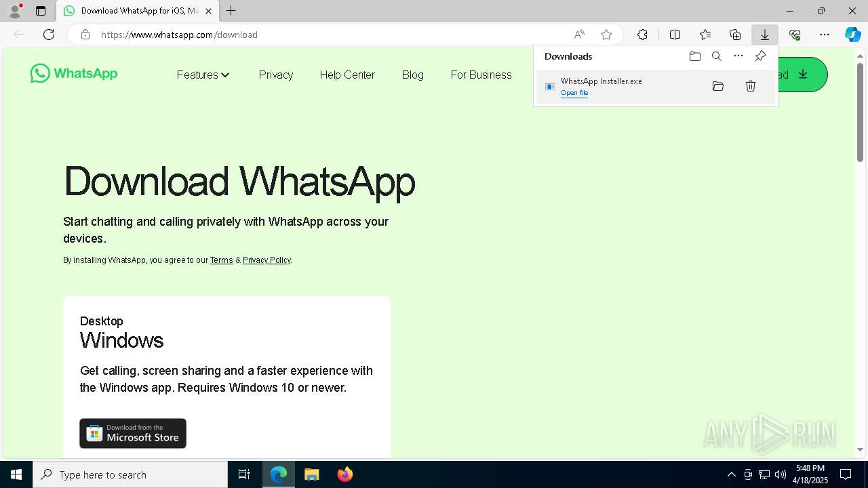Open the Privacy nav item
This screenshot has width=868, height=488.
click(x=276, y=75)
